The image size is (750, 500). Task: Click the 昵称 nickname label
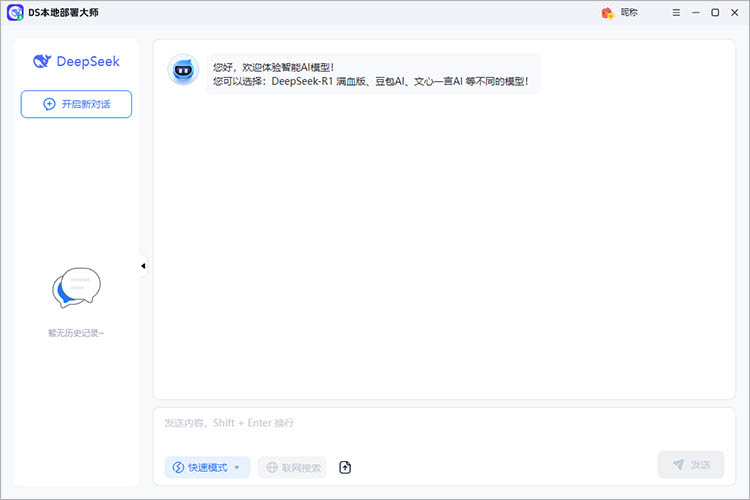pos(629,12)
